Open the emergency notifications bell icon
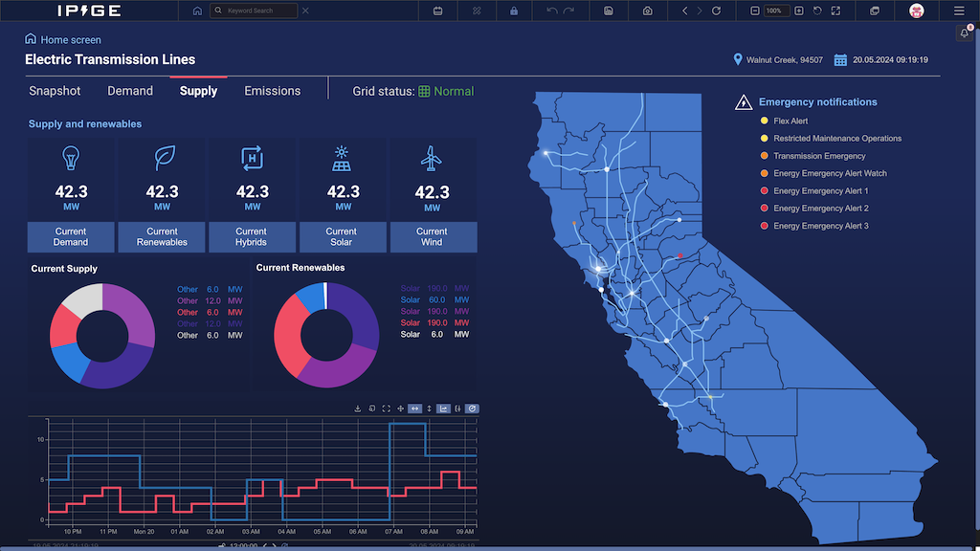 [964, 32]
